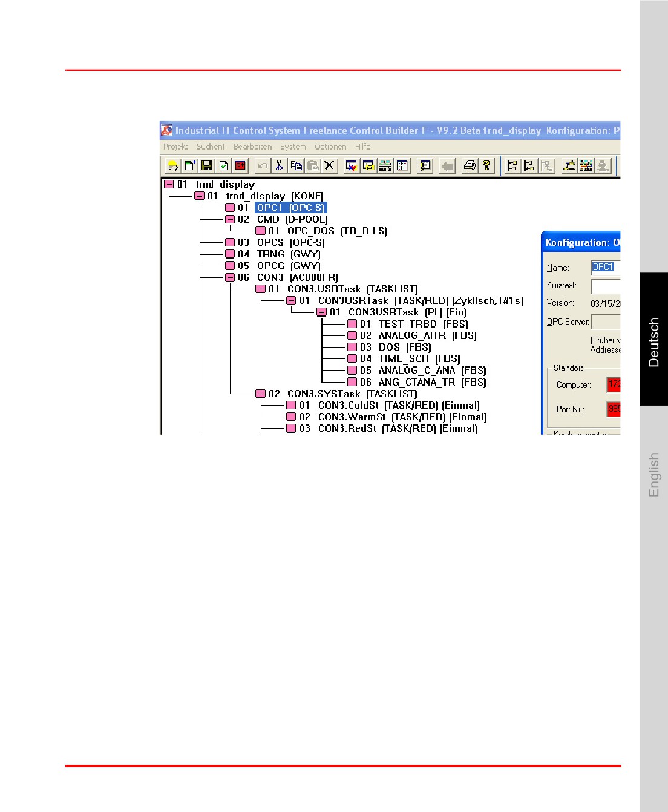Click the note comment toolbar icon

[425, 165]
